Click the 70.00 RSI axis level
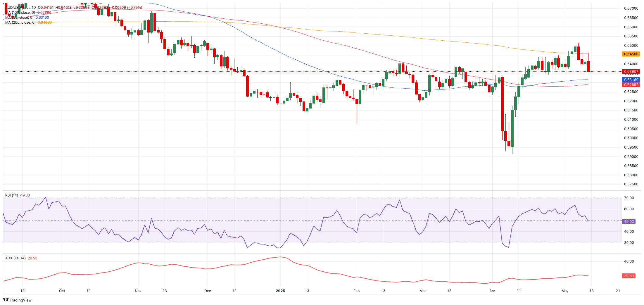Image resolution: width=644 pixels, height=305 pixels. (x=629, y=198)
